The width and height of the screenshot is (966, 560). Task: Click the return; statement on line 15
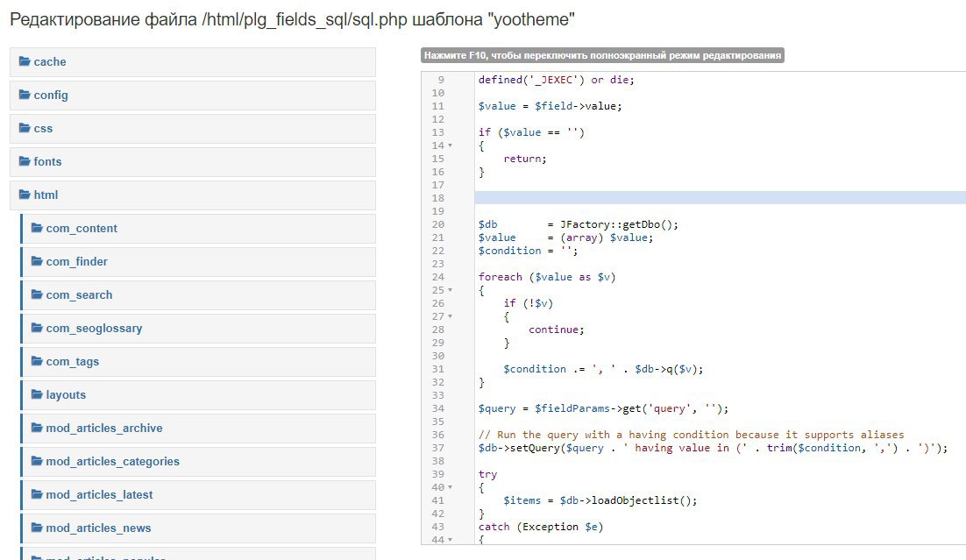pyautogui.click(x=525, y=159)
